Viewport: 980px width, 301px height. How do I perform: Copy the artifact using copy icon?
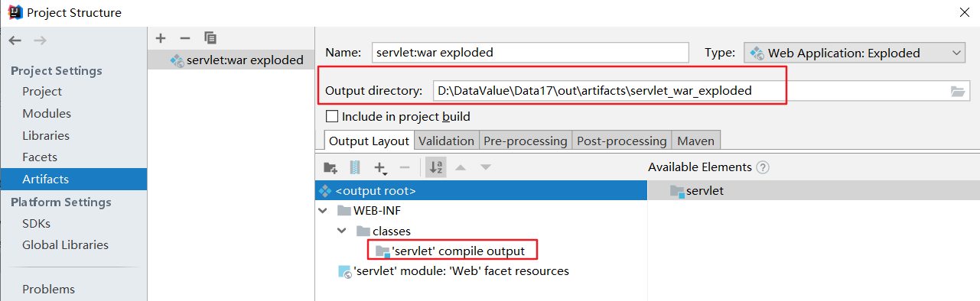tap(210, 37)
